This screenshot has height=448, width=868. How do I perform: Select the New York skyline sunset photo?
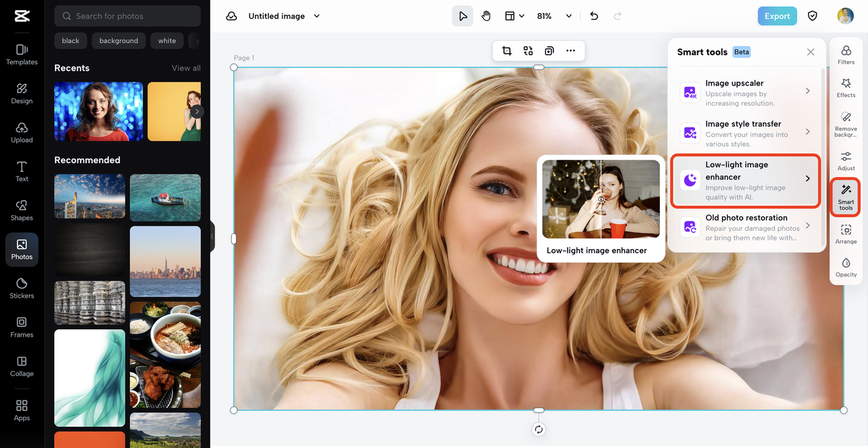[165, 261]
